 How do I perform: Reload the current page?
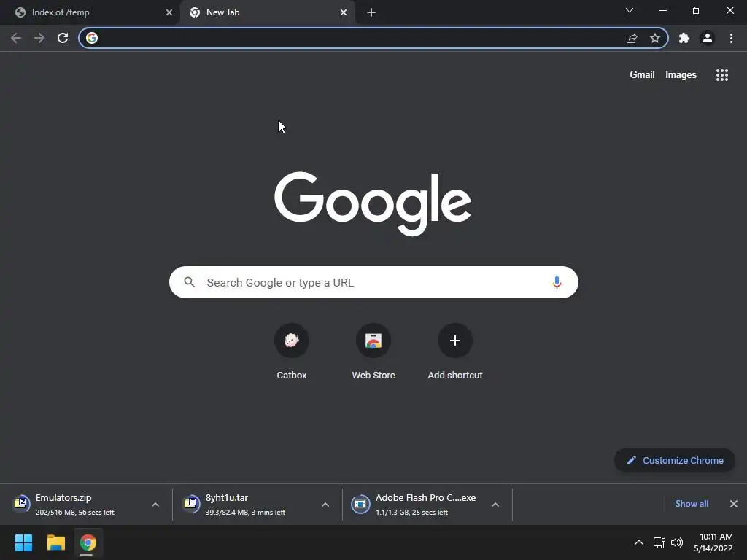tap(63, 38)
